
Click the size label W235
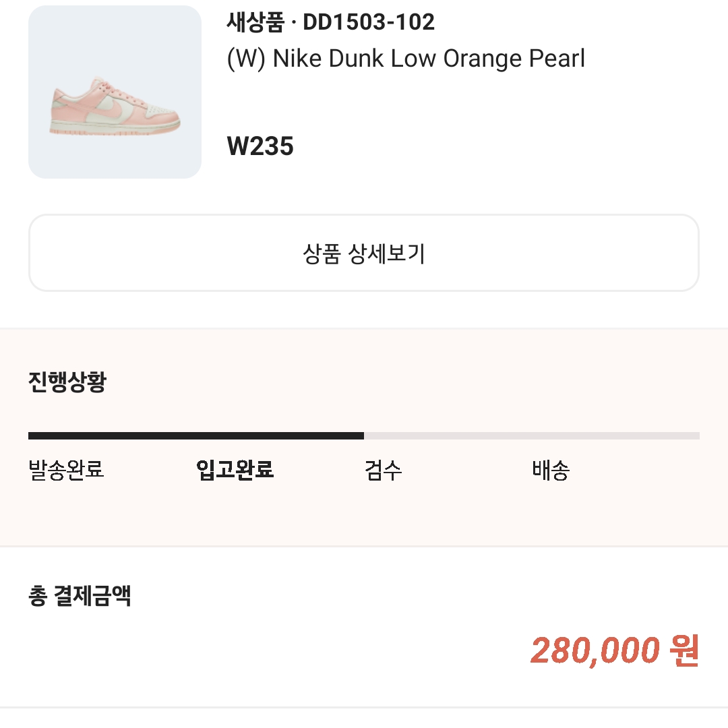tap(260, 146)
